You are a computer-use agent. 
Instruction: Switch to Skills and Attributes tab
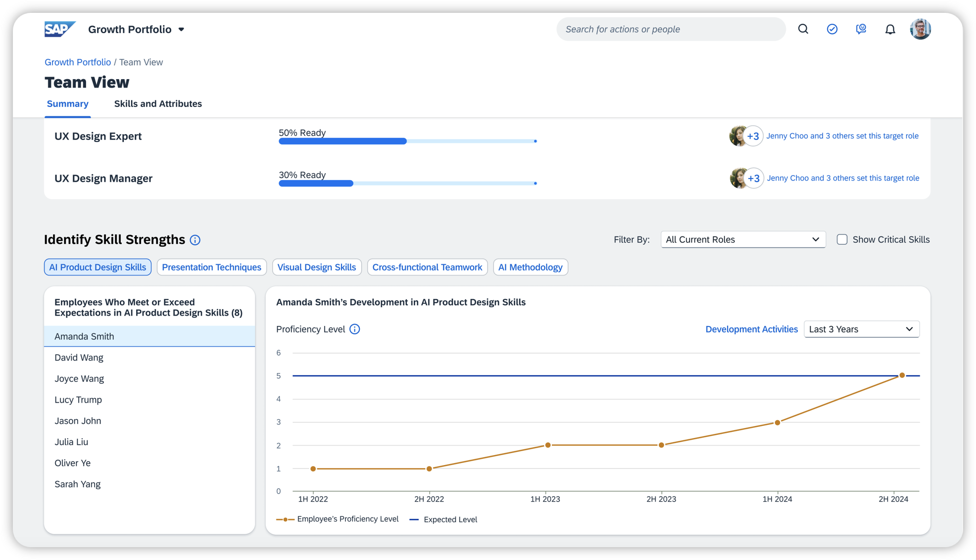tap(158, 104)
